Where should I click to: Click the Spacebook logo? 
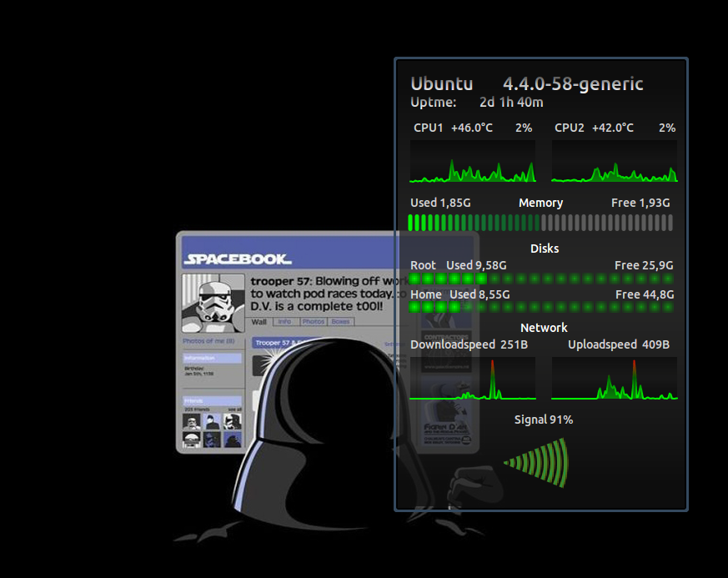tap(238, 259)
